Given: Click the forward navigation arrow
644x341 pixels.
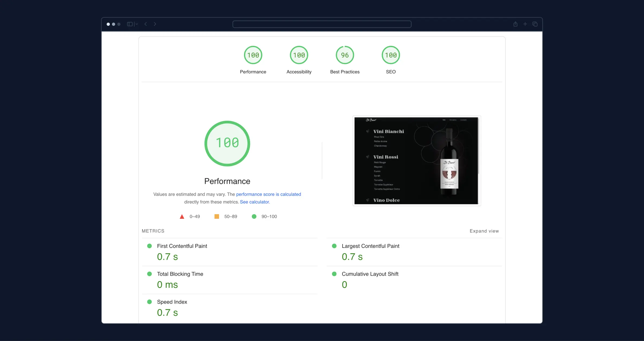Looking at the screenshot, I should (155, 24).
